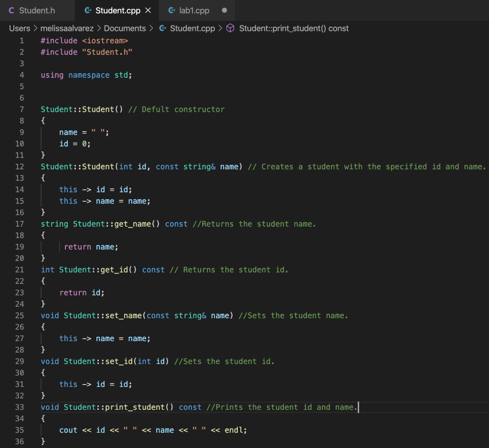Image resolution: width=489 pixels, height=448 pixels.
Task: Click the C icon on Student.h tab
Action: [11, 10]
